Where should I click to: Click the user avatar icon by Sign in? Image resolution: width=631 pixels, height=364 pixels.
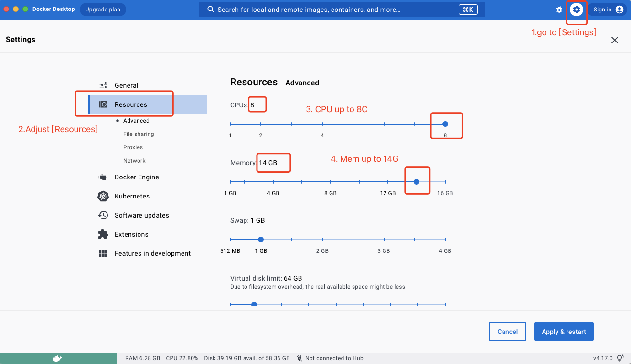pyautogui.click(x=620, y=10)
